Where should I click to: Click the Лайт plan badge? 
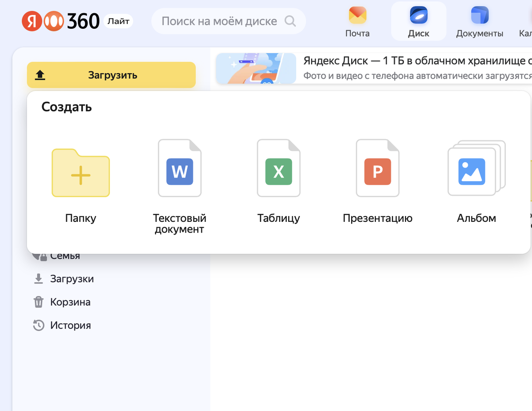point(118,21)
